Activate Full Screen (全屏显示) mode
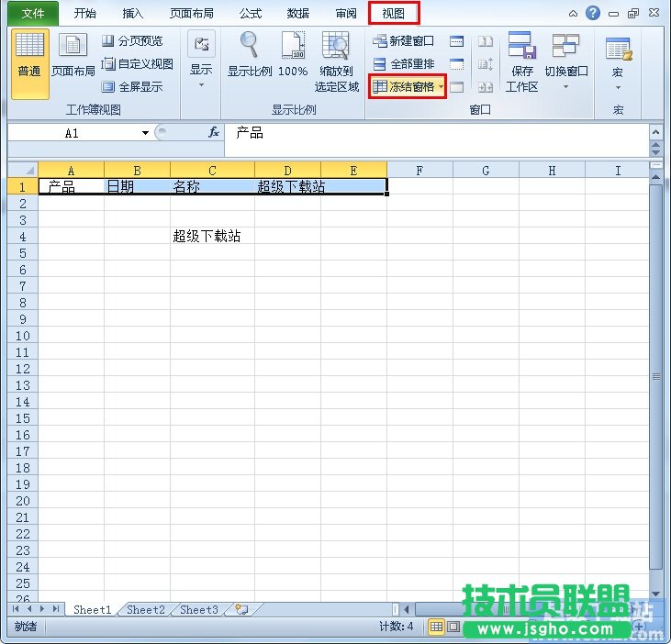Viewport: 671px width, 644px height. (x=132, y=87)
